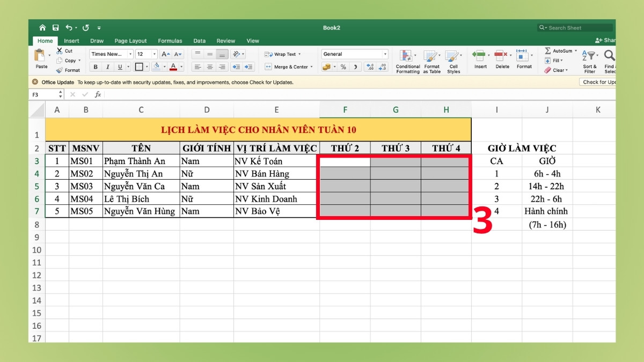This screenshot has width=644, height=362.
Task: Switch to the Formulas ribbon tab
Action: pyautogui.click(x=170, y=41)
